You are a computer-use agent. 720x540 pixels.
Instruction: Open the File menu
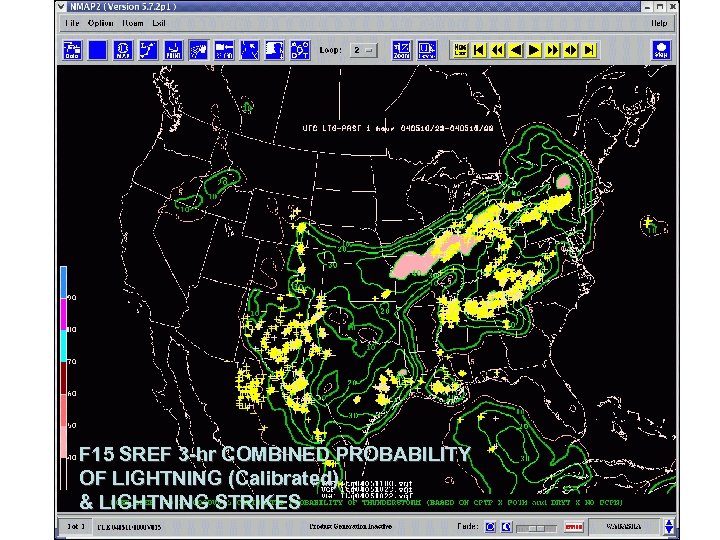click(x=72, y=23)
